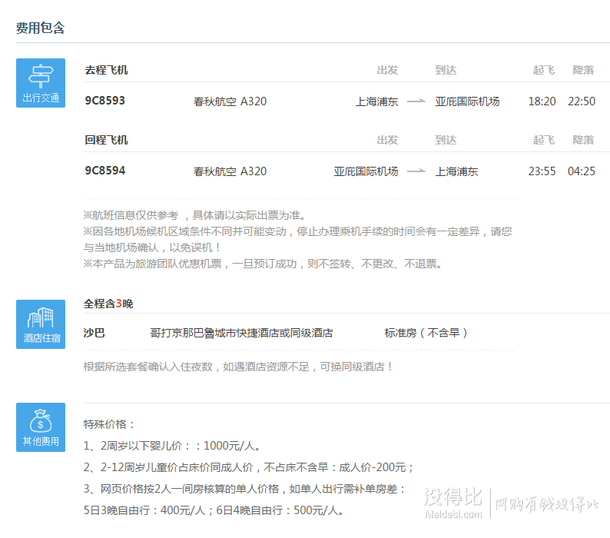Click the 哥打京那巴鲁城市快捷酒店或同级酒店 hotel name
This screenshot has height=538, width=610.
pyautogui.click(x=242, y=333)
